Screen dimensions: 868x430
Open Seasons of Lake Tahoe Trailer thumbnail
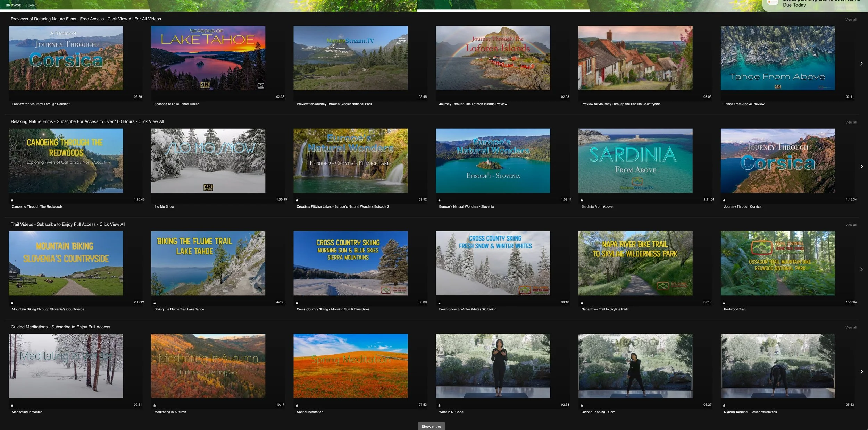tap(208, 58)
